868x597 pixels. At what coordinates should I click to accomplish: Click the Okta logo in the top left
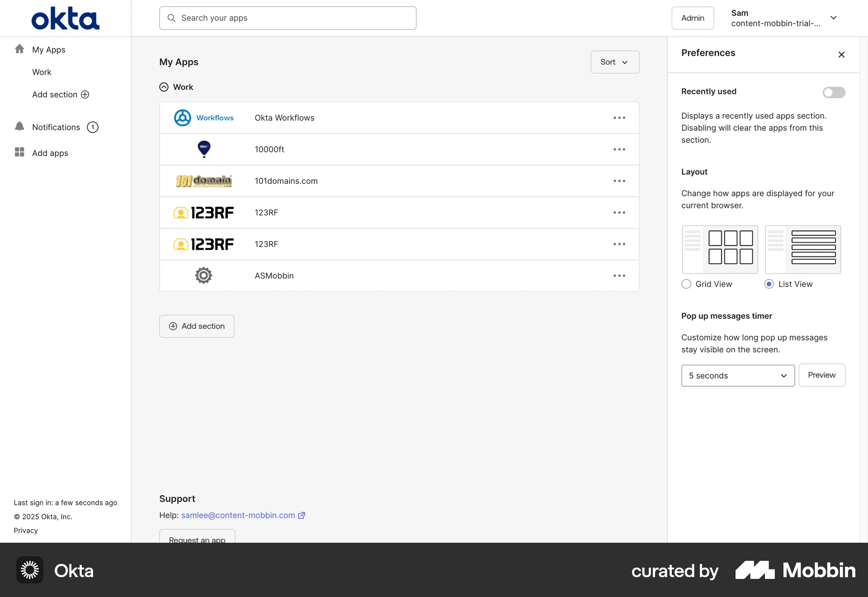pyautogui.click(x=65, y=18)
